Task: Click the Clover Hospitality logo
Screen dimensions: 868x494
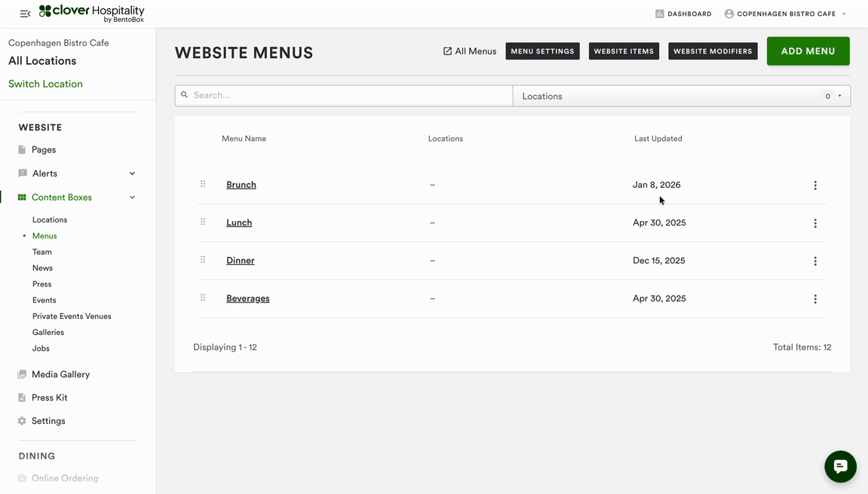Action: [91, 14]
